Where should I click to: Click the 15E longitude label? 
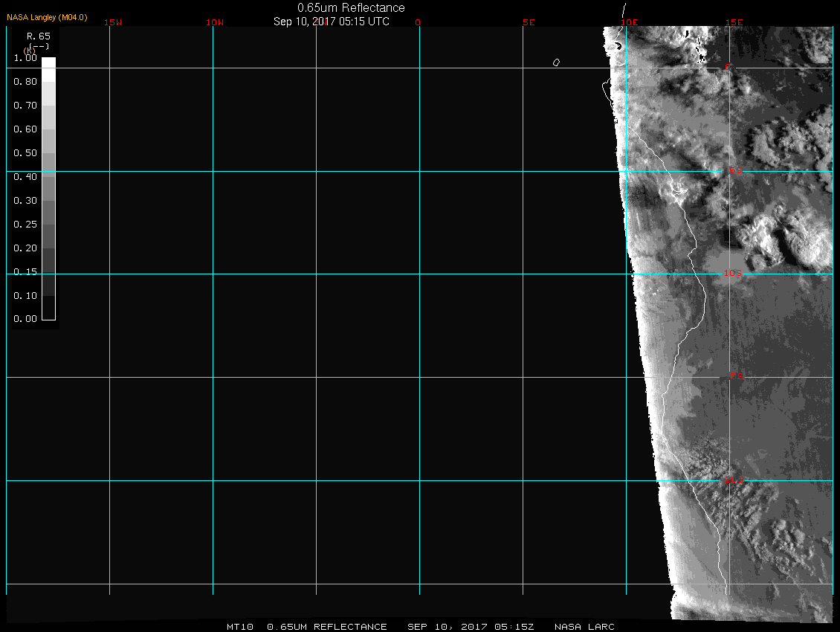click(734, 22)
